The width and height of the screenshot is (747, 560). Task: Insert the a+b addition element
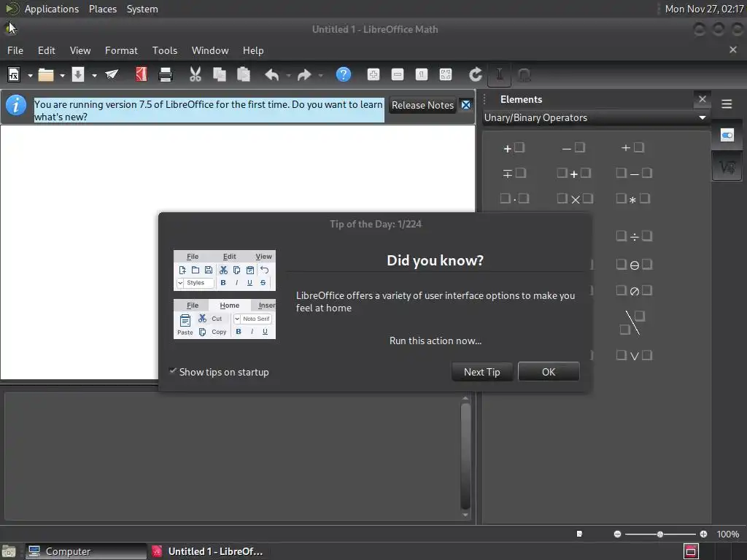tap(573, 174)
